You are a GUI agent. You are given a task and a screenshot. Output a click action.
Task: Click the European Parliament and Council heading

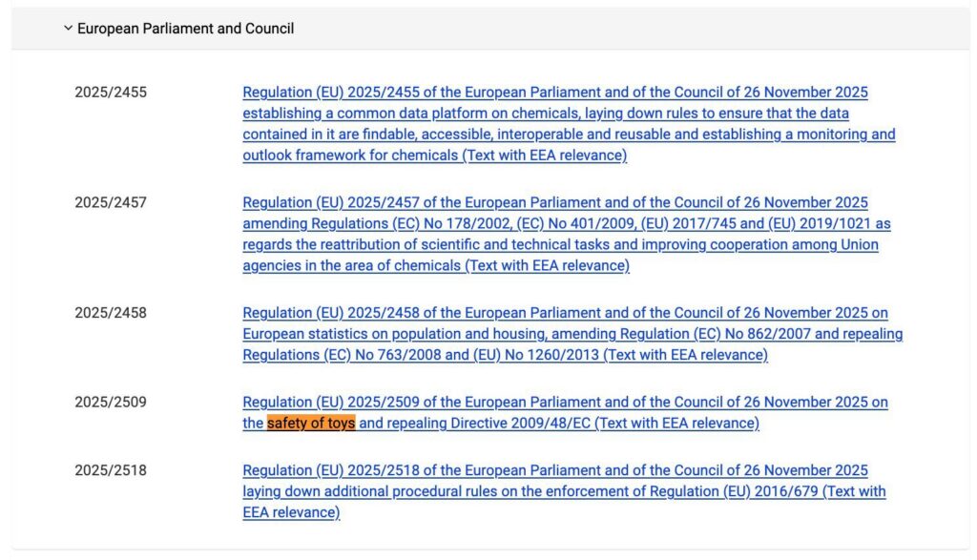[x=185, y=29]
